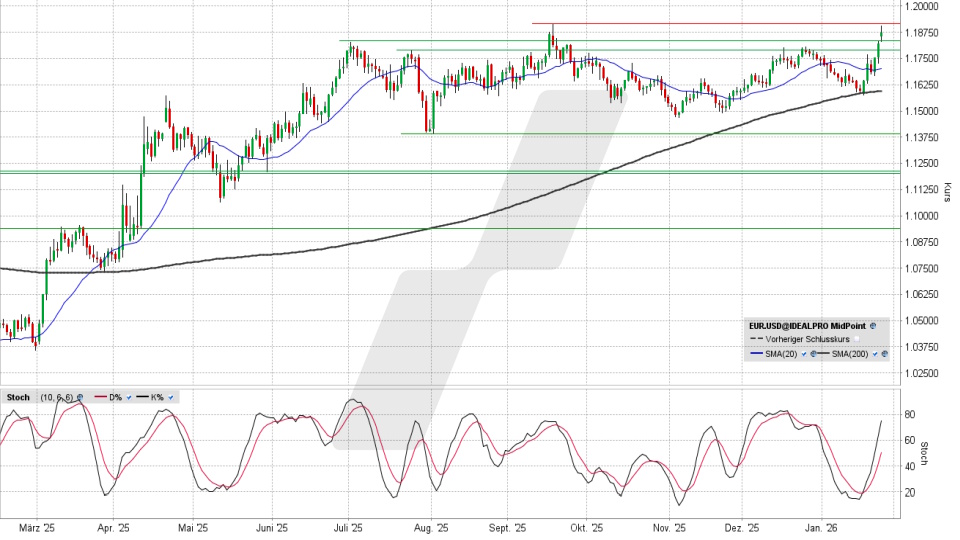Screen dimensions: 960x540
Task: Click the blue SMA(20) line color swatch
Action: point(756,354)
